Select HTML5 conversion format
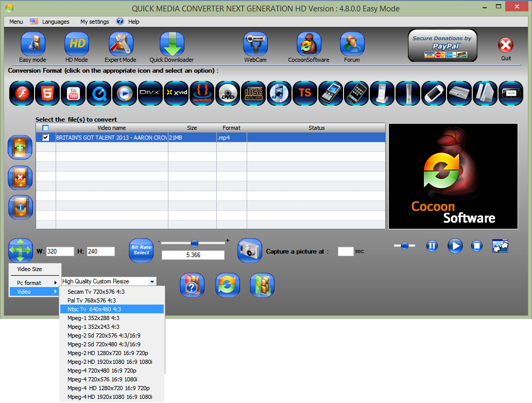 (x=47, y=93)
